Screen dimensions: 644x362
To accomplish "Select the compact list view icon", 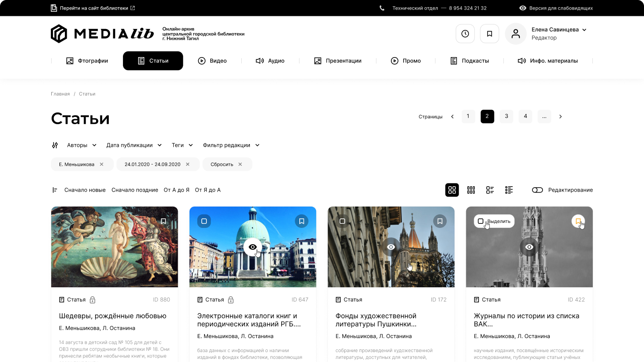I will (509, 190).
